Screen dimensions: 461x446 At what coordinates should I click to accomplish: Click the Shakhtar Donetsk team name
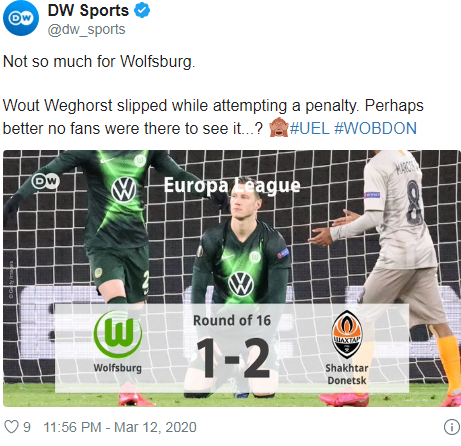pyautogui.click(x=347, y=374)
